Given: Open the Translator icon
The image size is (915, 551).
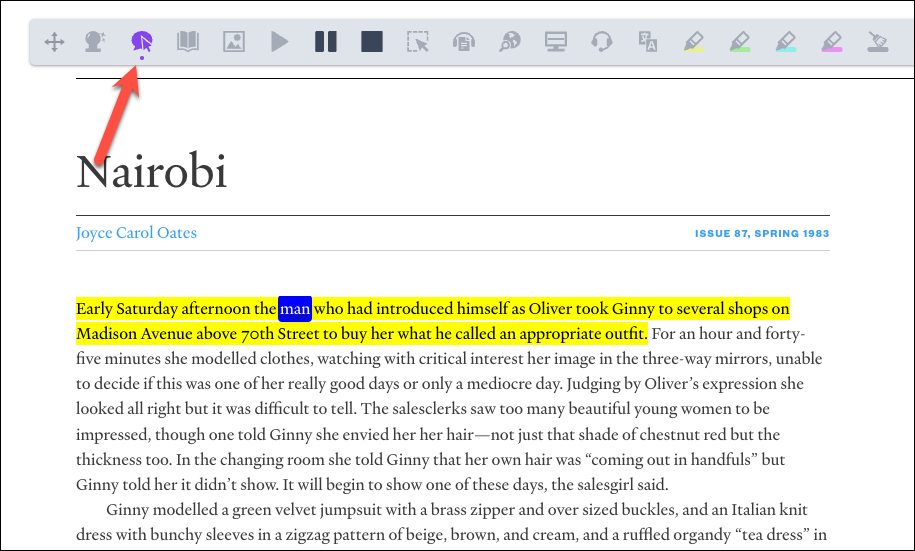Looking at the screenshot, I should point(648,42).
